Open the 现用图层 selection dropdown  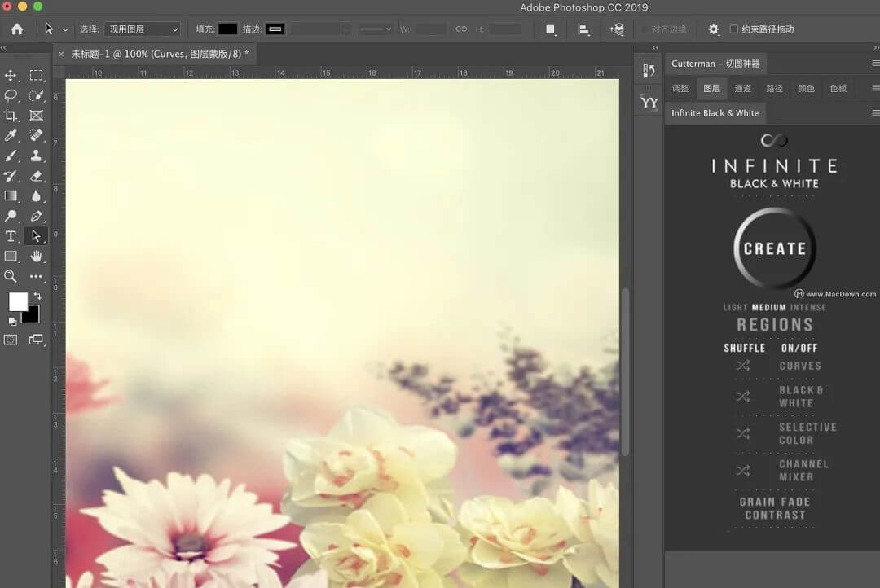(x=142, y=29)
